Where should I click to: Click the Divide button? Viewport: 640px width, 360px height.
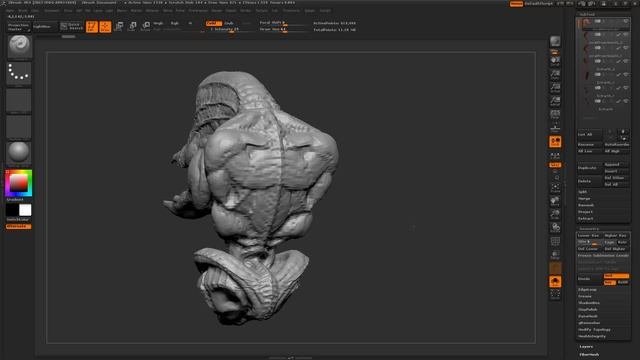(x=589, y=279)
